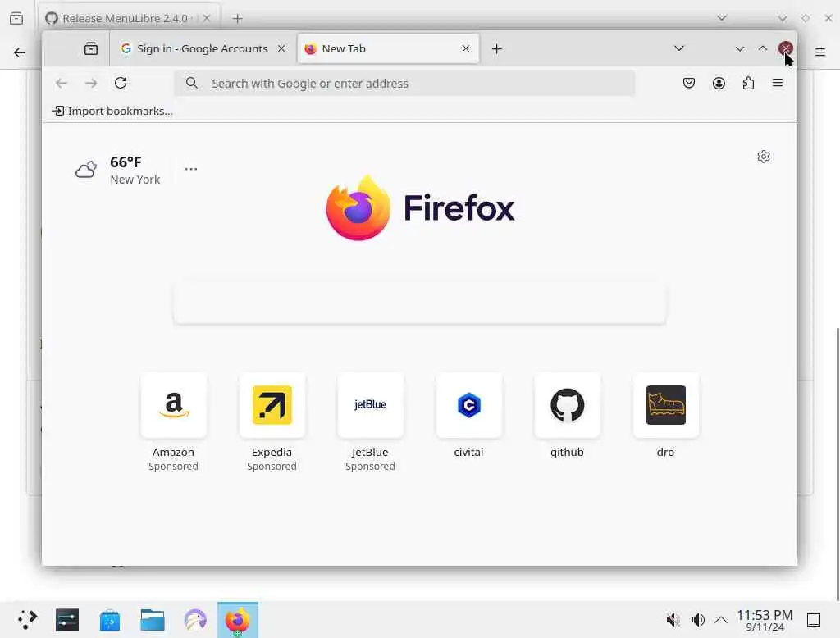Screen dimensions: 840x638
Task: Open Dolphin file manager from taskbar
Action: click(152, 620)
